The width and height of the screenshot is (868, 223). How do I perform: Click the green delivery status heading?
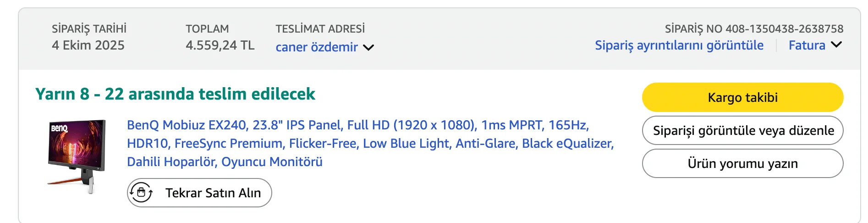tap(175, 94)
